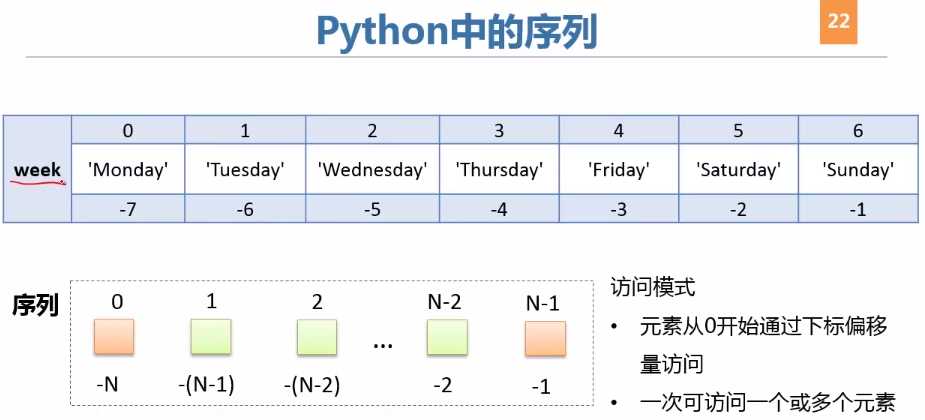
Task: Select the negative index -4 cell
Action: click(499, 208)
